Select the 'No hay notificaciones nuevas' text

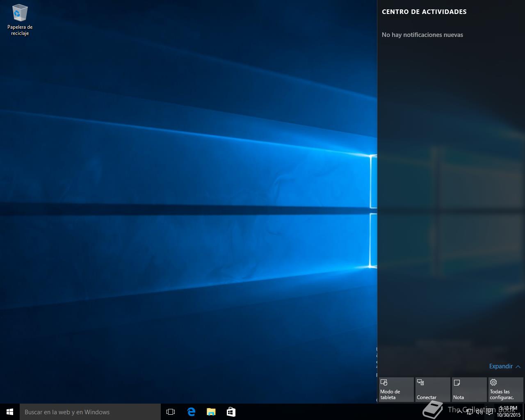coord(422,35)
